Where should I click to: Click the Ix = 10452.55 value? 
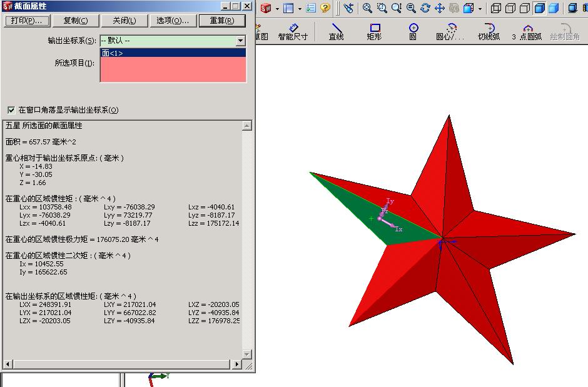(41, 264)
